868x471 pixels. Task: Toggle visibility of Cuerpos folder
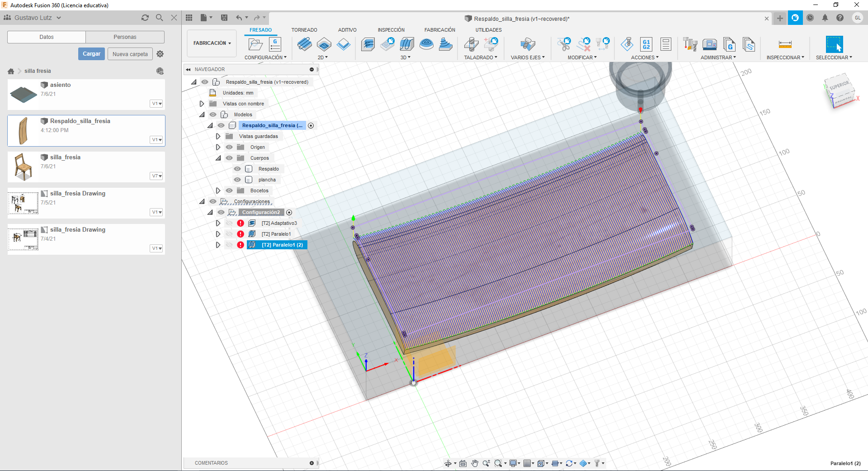point(229,158)
